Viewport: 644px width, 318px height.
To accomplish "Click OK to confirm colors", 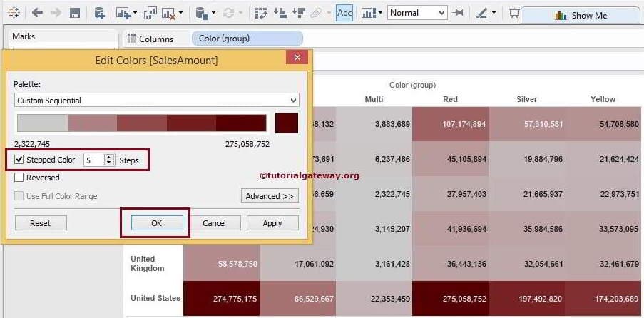I will pos(156,223).
